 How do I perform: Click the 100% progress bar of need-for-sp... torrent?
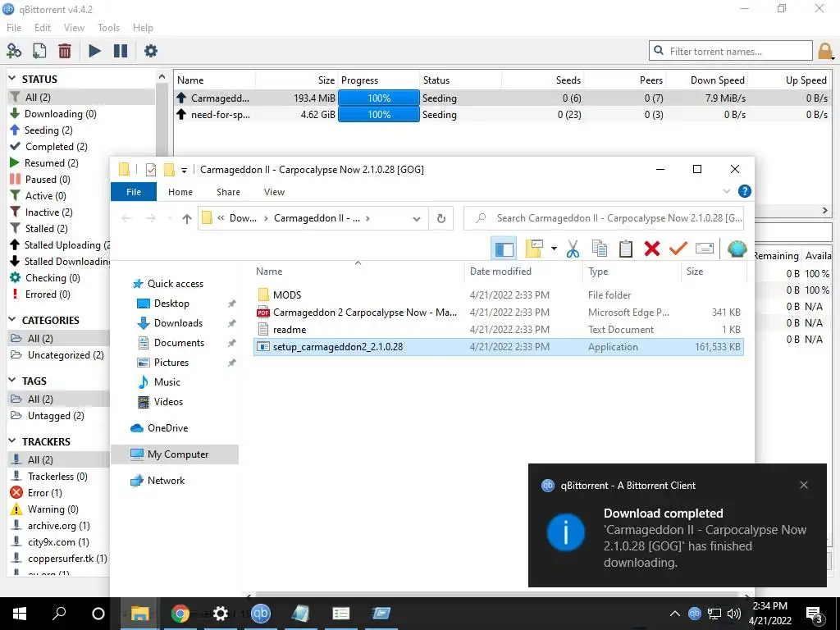(379, 114)
